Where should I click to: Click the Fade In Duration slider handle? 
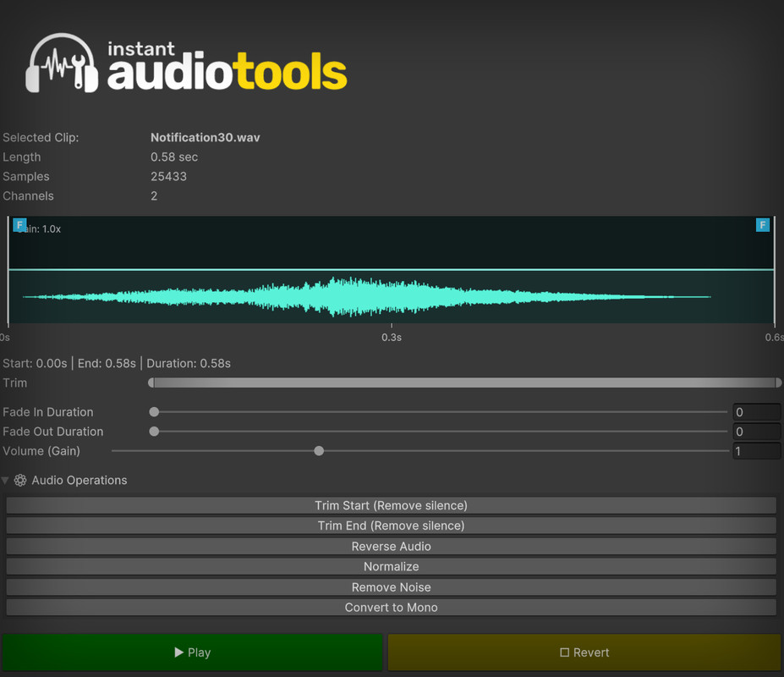[x=153, y=412]
